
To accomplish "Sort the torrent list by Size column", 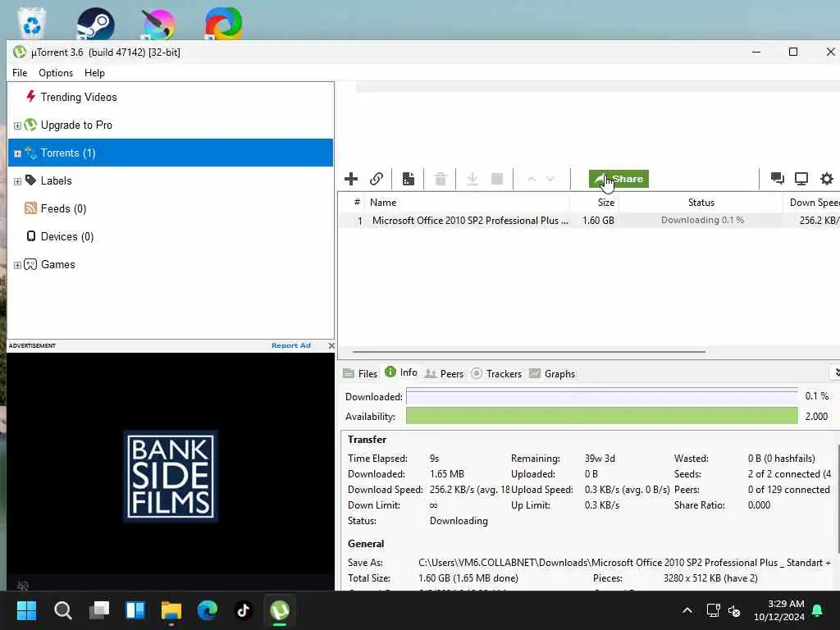I will [606, 203].
